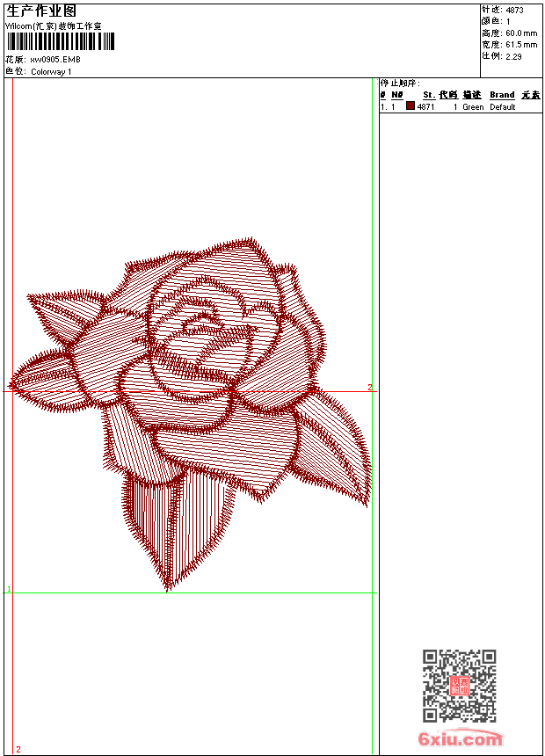Click the 4871 stitch count in stop row
Screen dimensions: 545x756
tap(425, 107)
